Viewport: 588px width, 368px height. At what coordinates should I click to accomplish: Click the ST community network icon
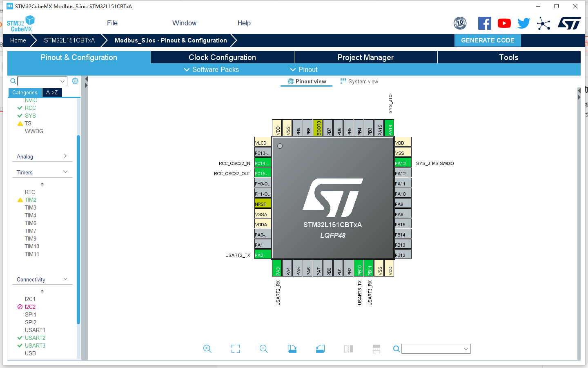[543, 23]
